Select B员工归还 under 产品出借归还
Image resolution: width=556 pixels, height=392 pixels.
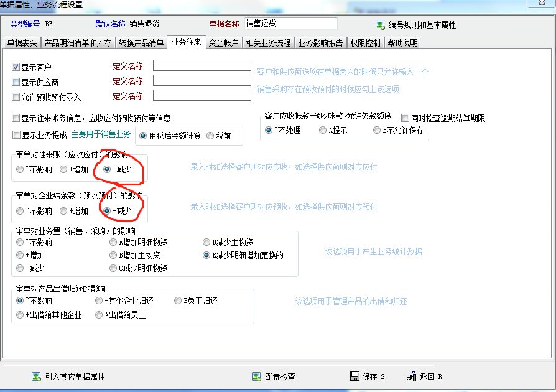click(178, 301)
